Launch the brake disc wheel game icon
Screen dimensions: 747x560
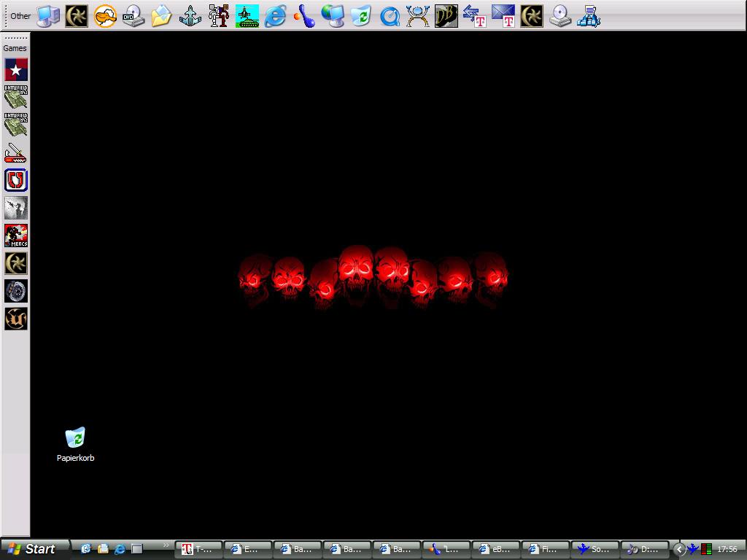point(16,290)
